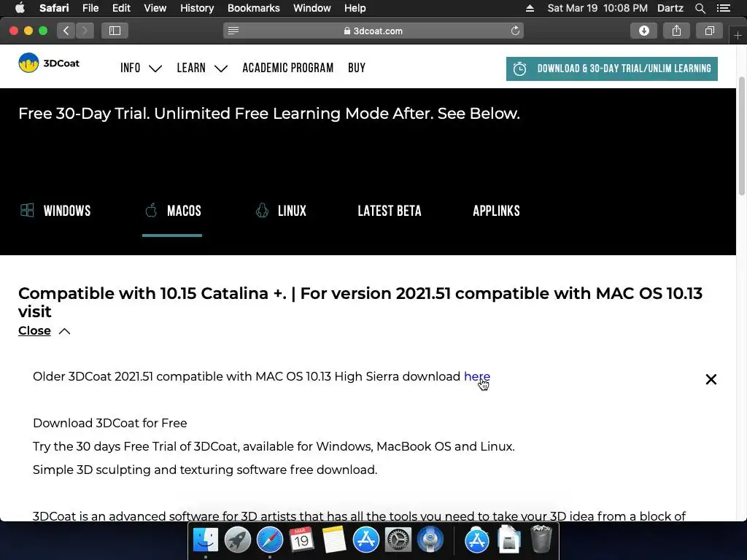The height and width of the screenshot is (560, 747).
Task: Click the Dartz user name in menu bar
Action: click(x=670, y=8)
